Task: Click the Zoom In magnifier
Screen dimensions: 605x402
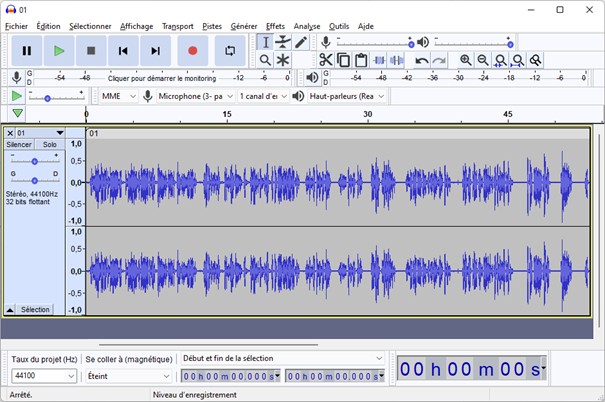Action: click(466, 60)
